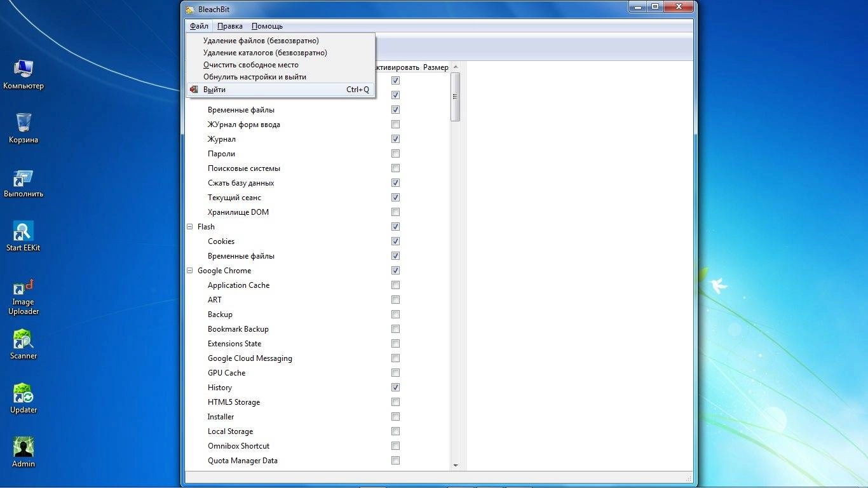868x488 pixels.
Task: Click the scroll down arrow of cleaner list
Action: click(455, 466)
